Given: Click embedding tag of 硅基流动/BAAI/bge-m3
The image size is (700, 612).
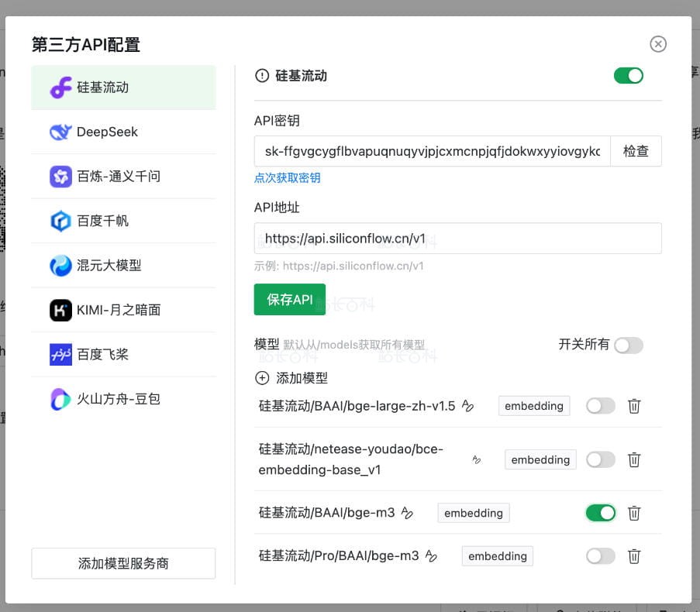Looking at the screenshot, I should 473,513.
